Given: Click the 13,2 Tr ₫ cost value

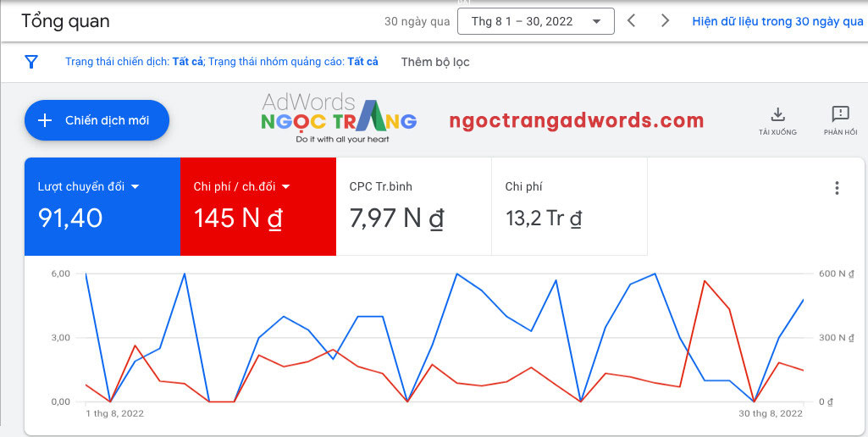Looking at the screenshot, I should [x=544, y=218].
